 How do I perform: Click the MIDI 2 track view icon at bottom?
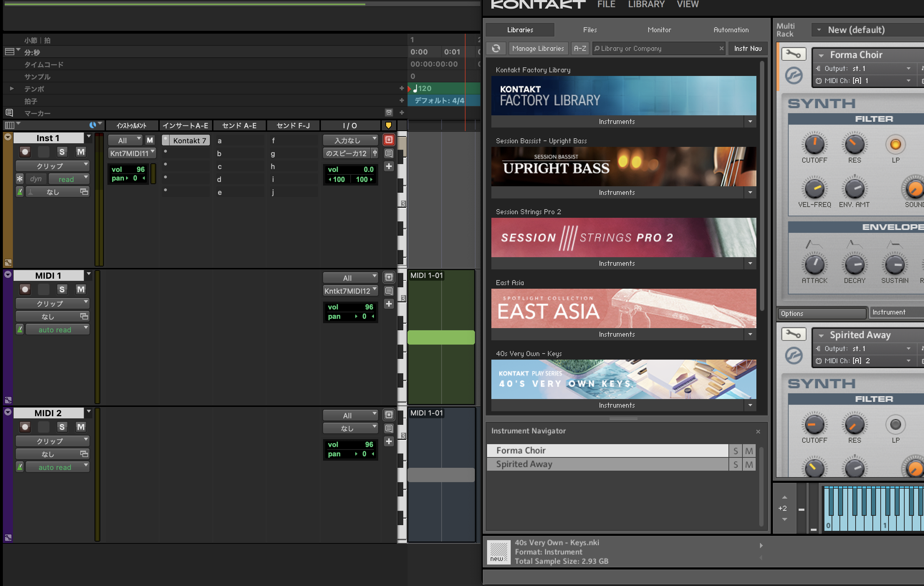click(x=8, y=538)
